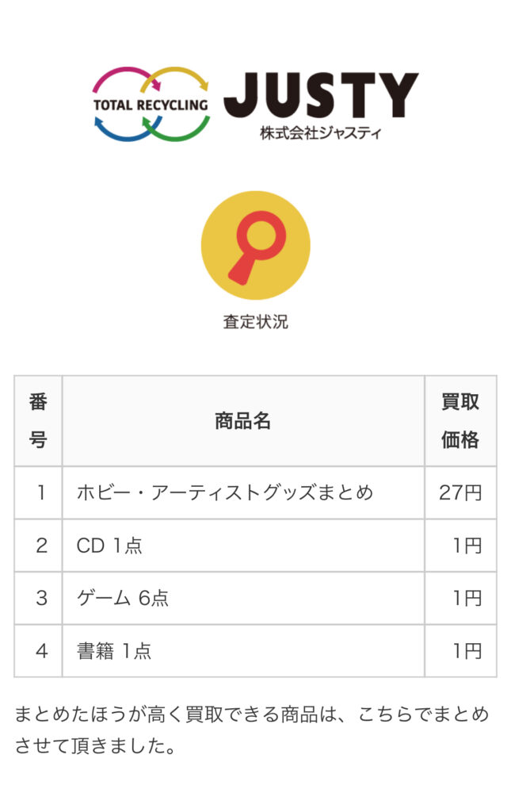The height and width of the screenshot is (812, 511).
Task: Click row number 1 cell
Action: coord(38,492)
